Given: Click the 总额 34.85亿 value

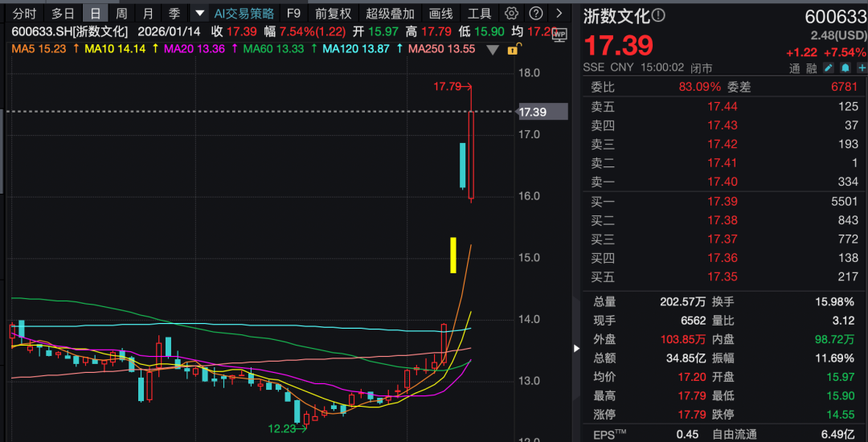Looking at the screenshot, I should tap(686, 358).
